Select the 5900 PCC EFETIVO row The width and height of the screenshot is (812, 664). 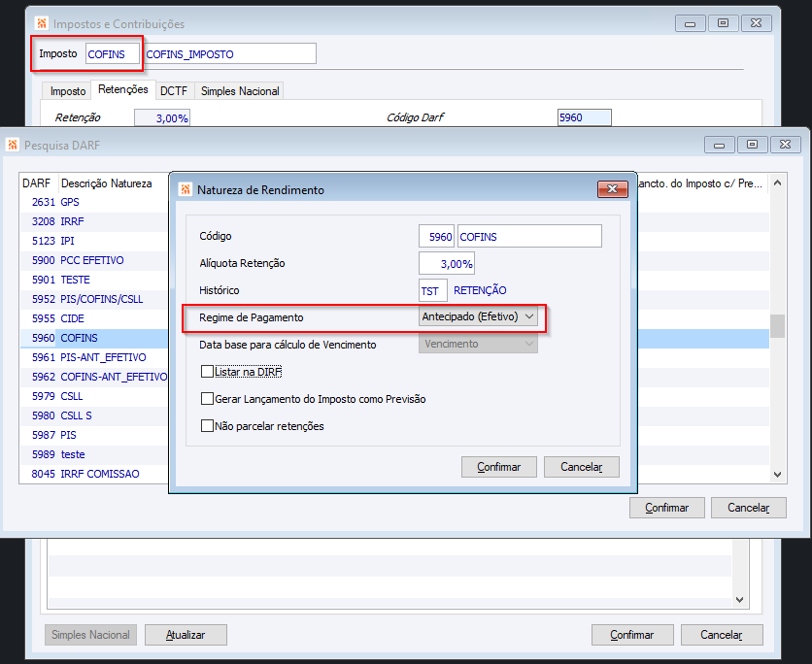(x=94, y=260)
